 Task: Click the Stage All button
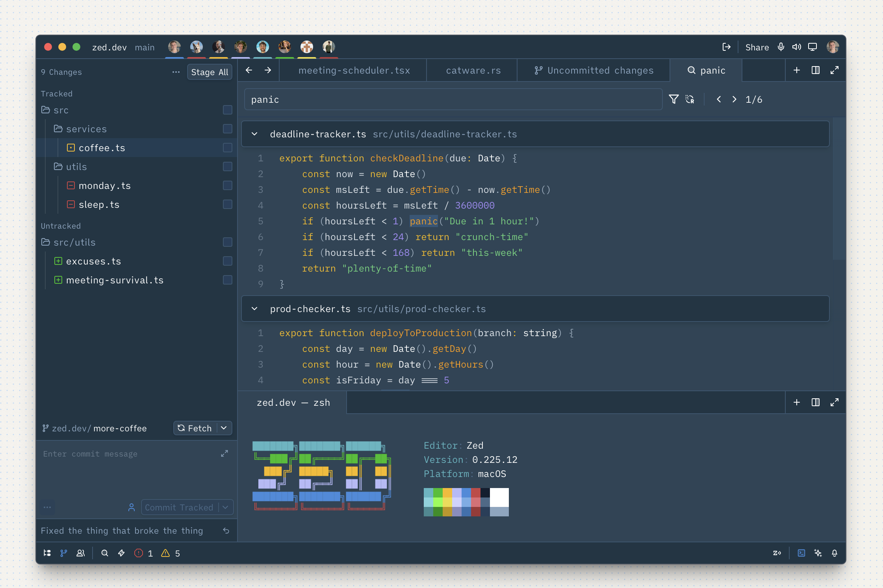(x=210, y=72)
